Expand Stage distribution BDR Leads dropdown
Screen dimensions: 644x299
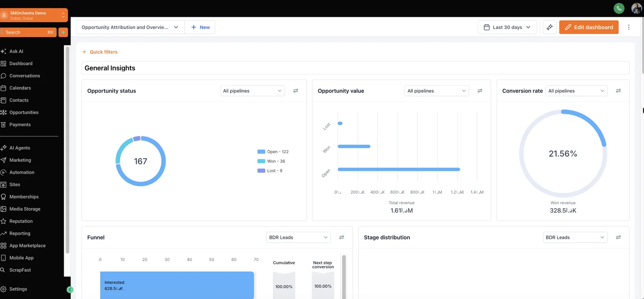(x=575, y=238)
